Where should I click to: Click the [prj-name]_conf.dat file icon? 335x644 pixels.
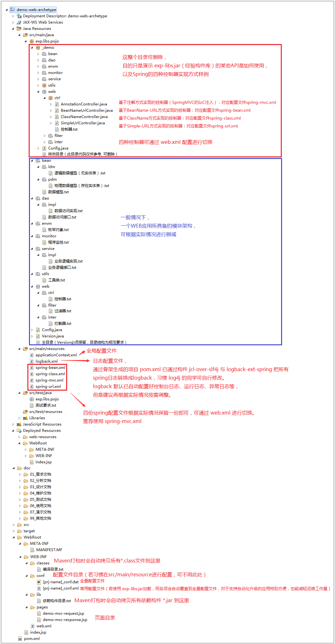point(39,582)
